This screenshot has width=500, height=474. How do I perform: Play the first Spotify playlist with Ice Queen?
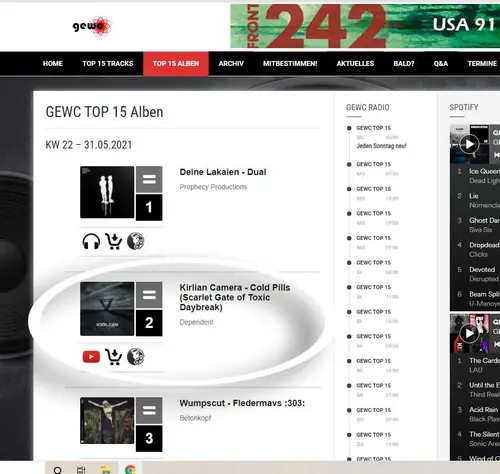point(469,144)
